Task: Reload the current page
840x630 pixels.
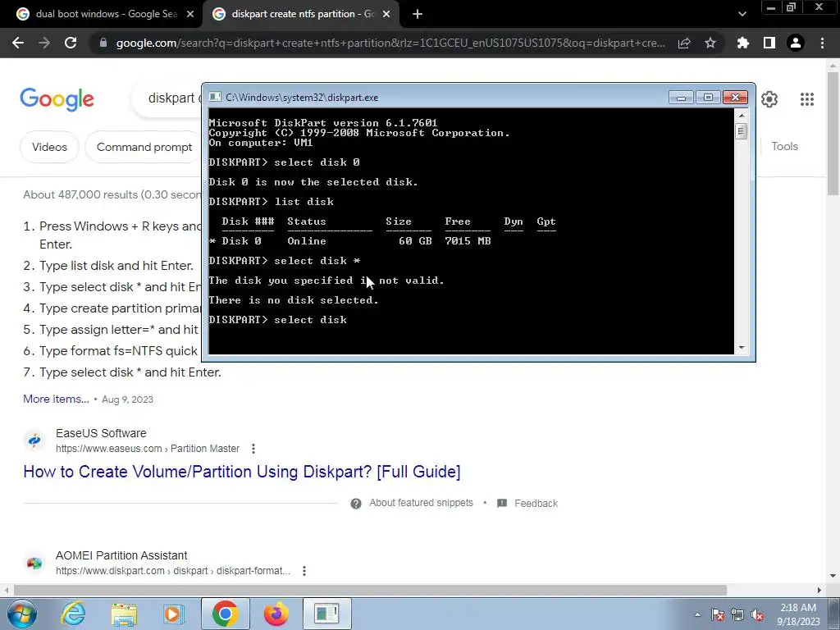Action: (x=71, y=43)
